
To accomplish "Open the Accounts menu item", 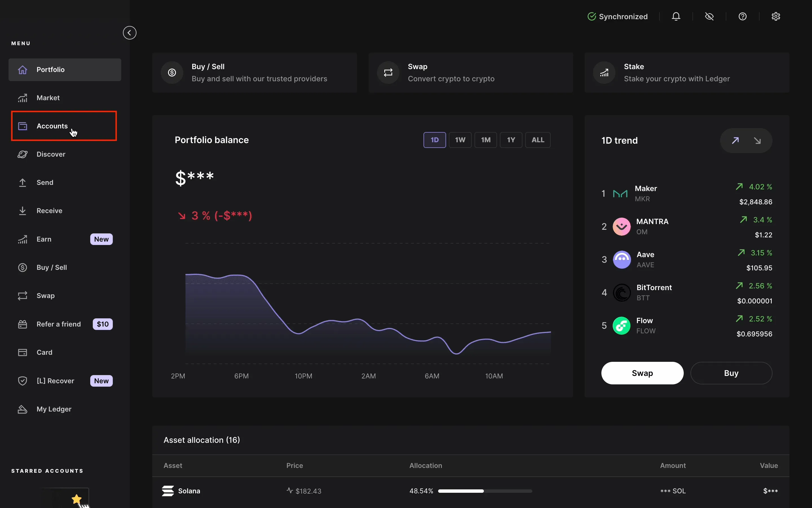I will 65,126.
